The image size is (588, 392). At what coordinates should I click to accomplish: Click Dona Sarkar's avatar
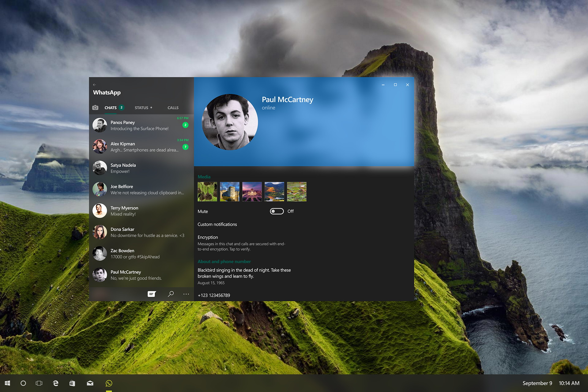click(100, 232)
